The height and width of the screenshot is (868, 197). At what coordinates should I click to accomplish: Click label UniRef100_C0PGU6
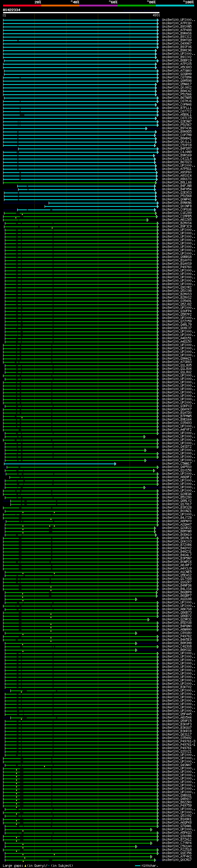[x=177, y=209]
